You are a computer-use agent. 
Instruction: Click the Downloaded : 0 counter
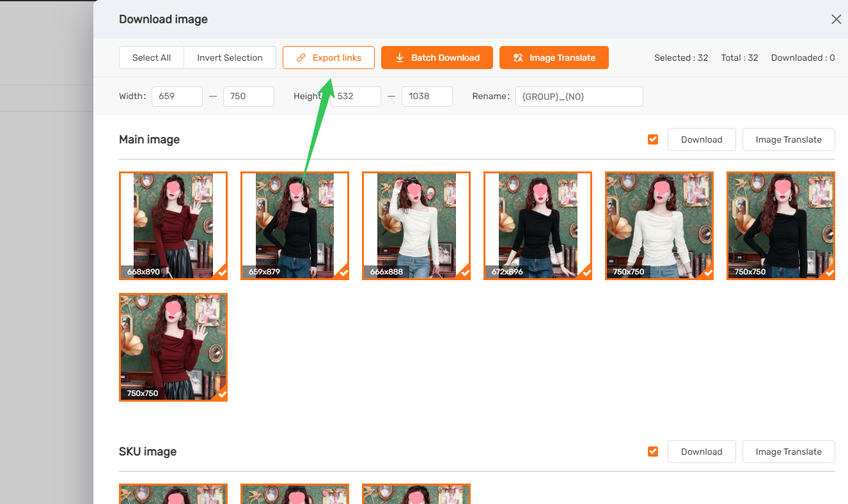(x=803, y=58)
